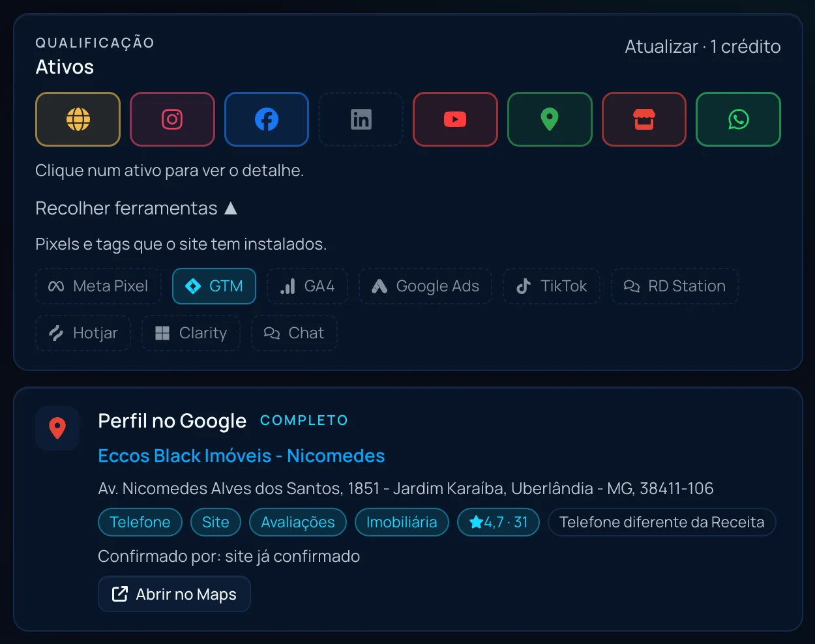This screenshot has width=815, height=644.
Task: Open the Facebook asset icon
Action: (267, 119)
